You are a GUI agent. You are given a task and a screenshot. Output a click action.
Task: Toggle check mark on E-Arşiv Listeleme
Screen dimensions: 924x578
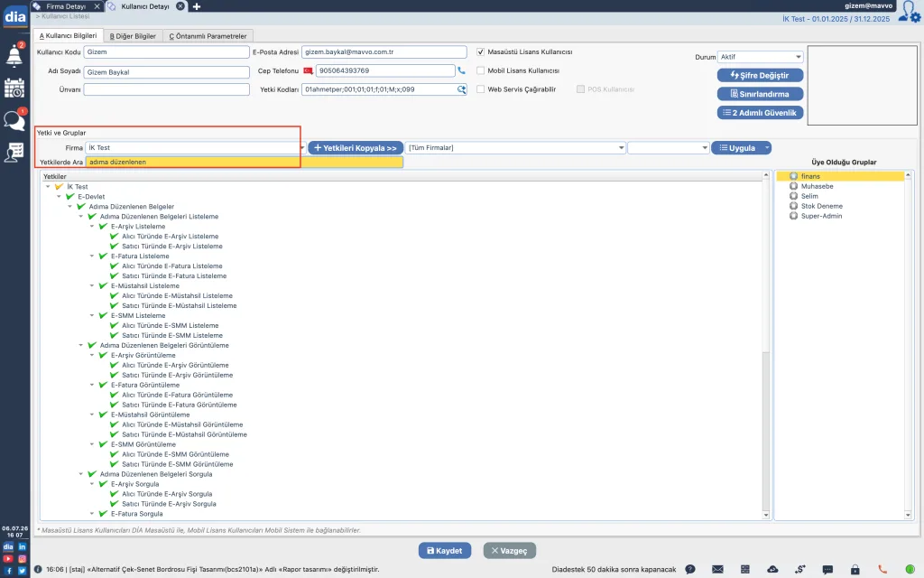(103, 227)
